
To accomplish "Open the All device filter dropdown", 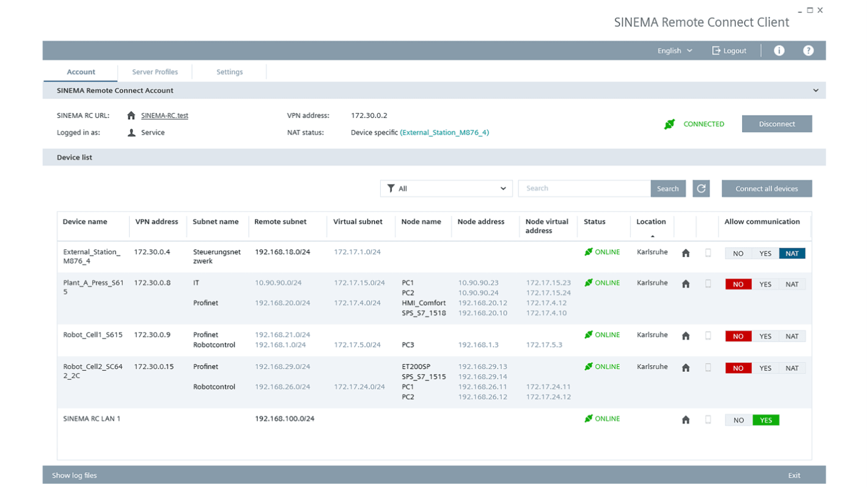I will click(446, 188).
